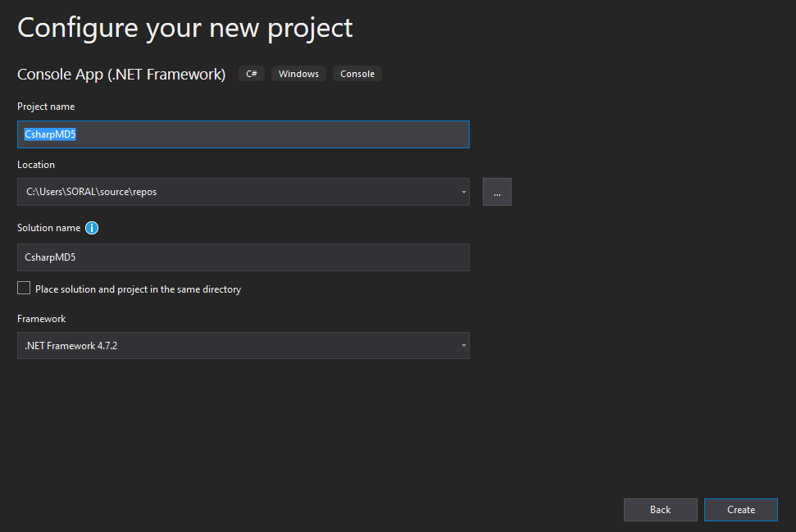Click the Project name label
Screen dimensions: 796x532
pyautogui.click(x=46, y=107)
